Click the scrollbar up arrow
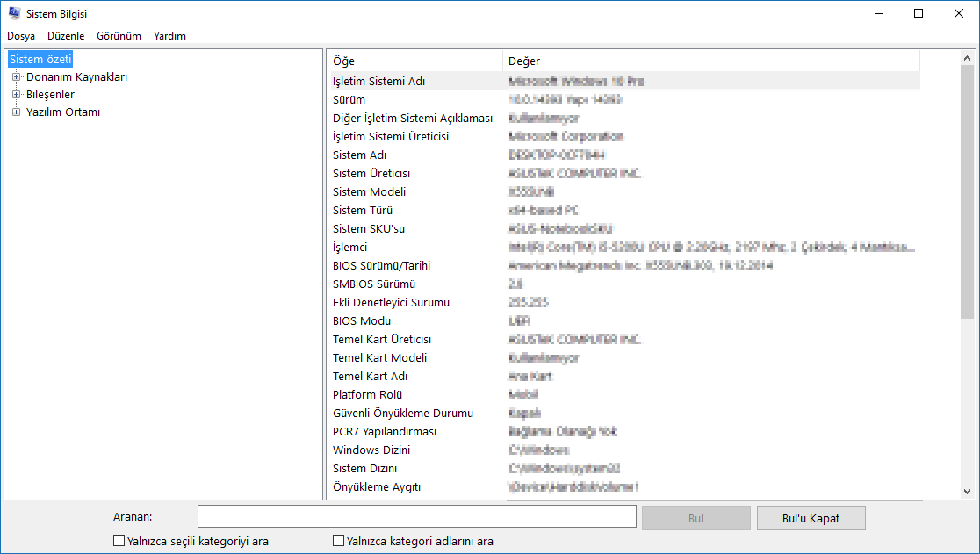This screenshot has width=980, height=554. [967, 58]
